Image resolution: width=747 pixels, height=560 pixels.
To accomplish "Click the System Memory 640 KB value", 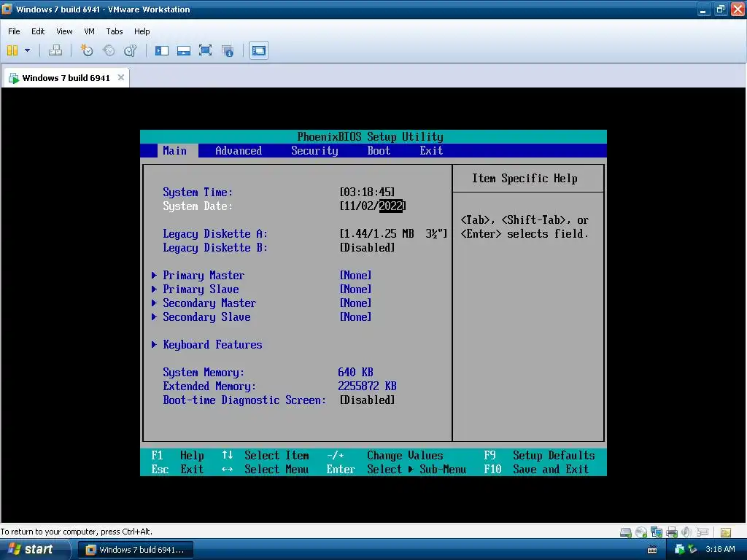I will coord(355,372).
